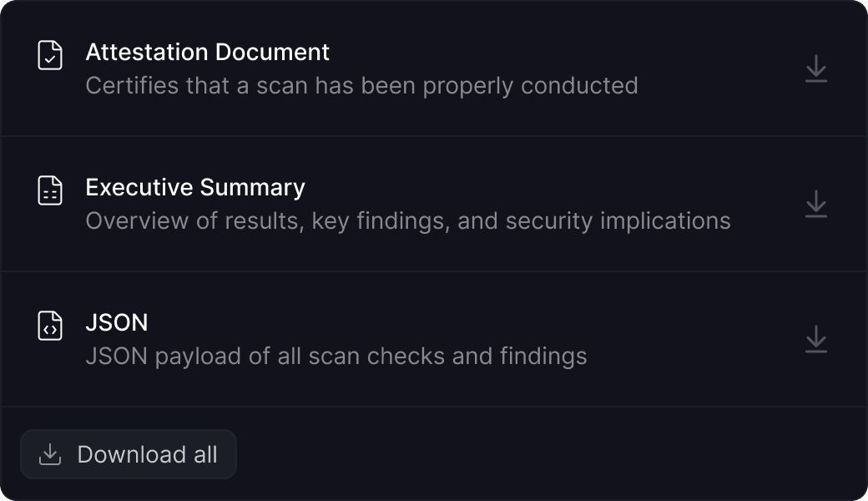The image size is (868, 501).
Task: Click the download arrow for Attestation Document
Action: pos(815,68)
